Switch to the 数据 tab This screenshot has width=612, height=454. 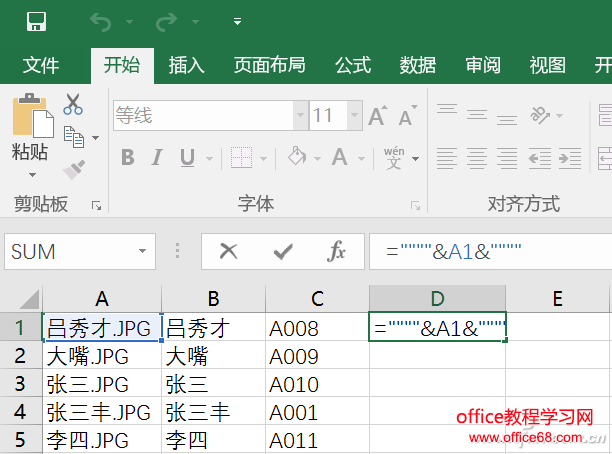(418, 65)
